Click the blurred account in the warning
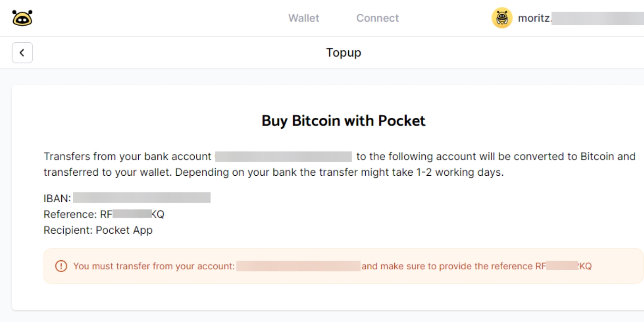 (x=298, y=266)
